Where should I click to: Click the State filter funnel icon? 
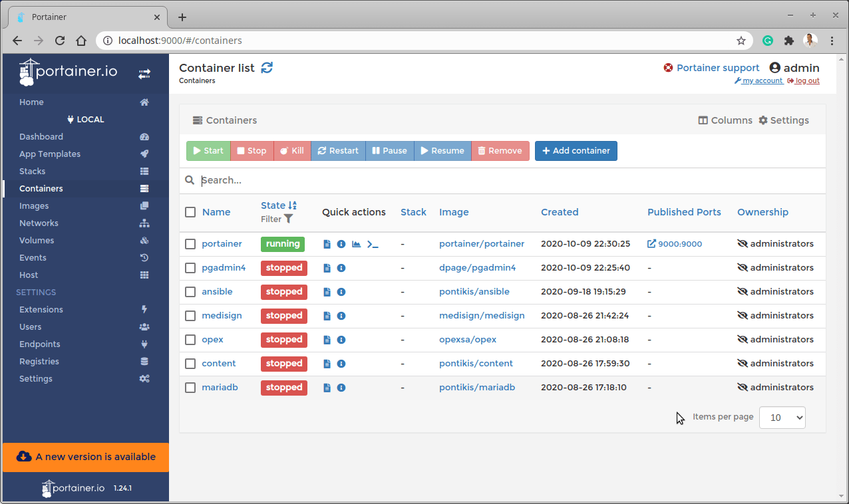[x=288, y=219]
